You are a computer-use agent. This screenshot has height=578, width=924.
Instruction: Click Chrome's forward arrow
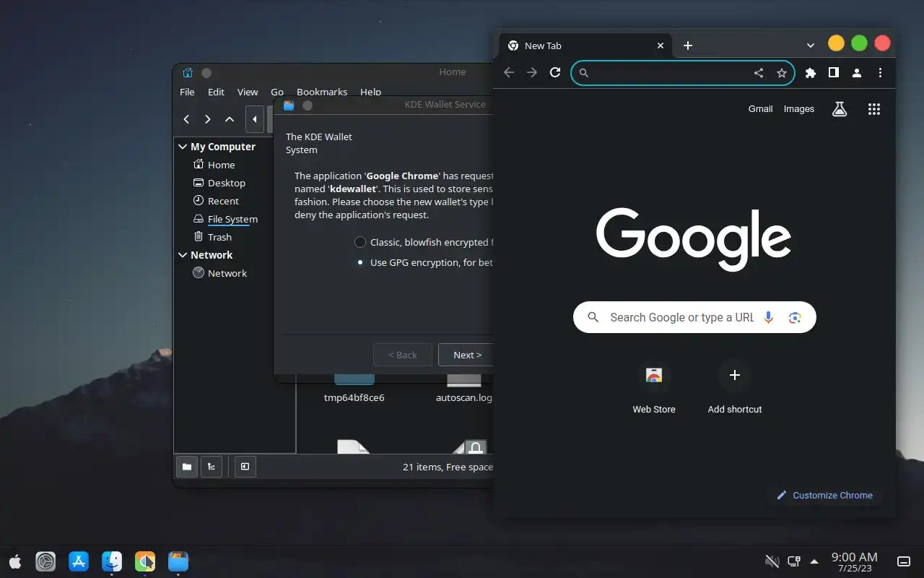point(532,72)
